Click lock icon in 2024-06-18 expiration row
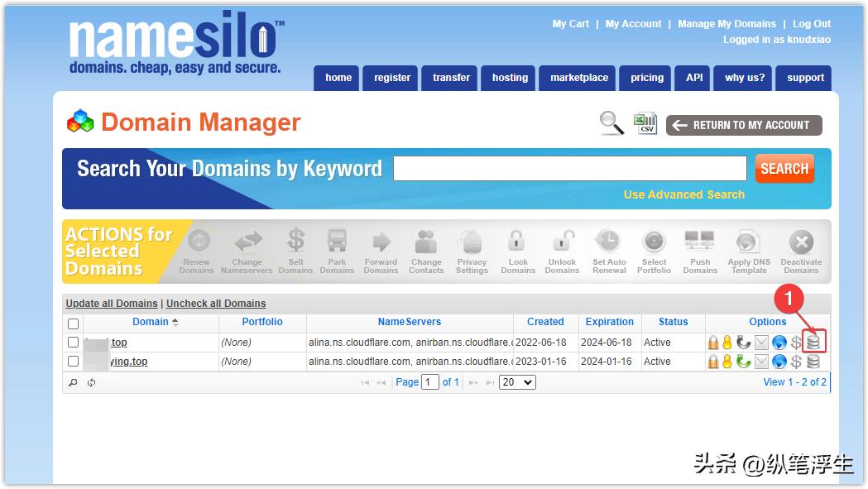Image resolution: width=868 pixels, height=489 pixels. [713, 343]
